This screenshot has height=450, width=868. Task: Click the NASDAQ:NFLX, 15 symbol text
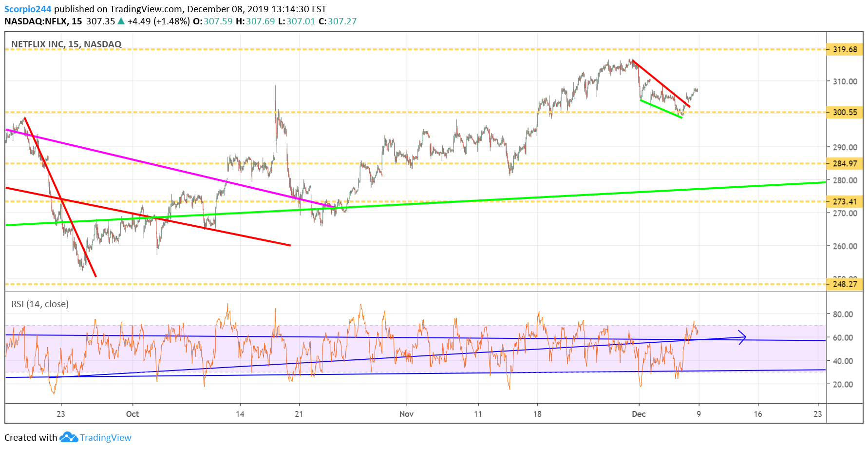[43, 21]
